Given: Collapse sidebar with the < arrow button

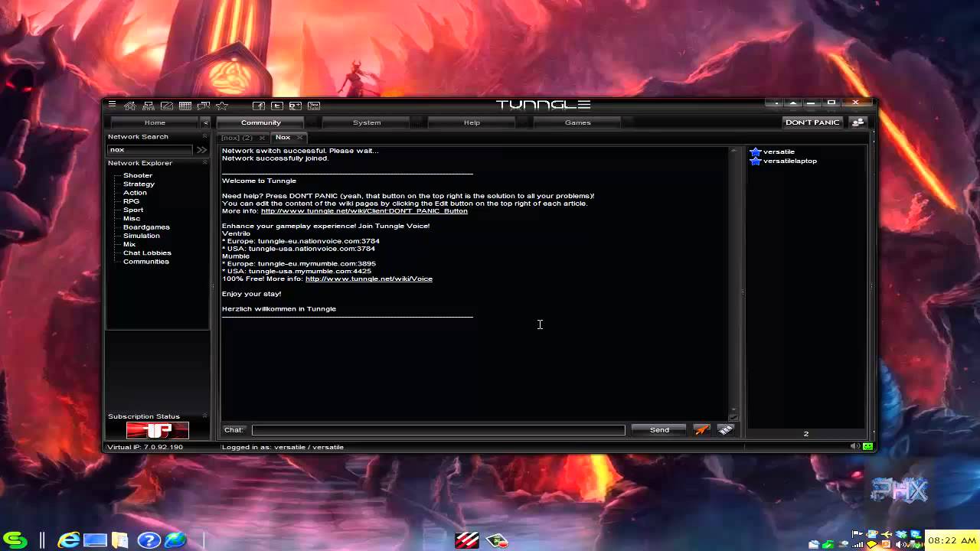Looking at the screenshot, I should tap(205, 122).
